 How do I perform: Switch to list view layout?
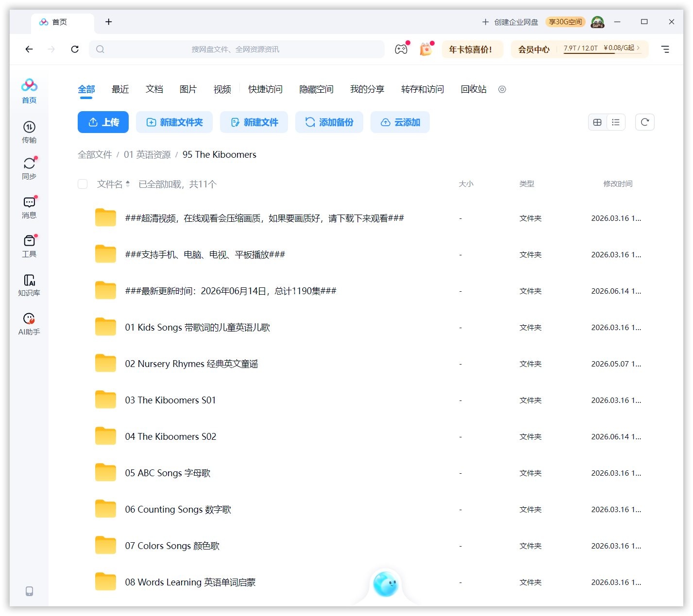click(616, 122)
